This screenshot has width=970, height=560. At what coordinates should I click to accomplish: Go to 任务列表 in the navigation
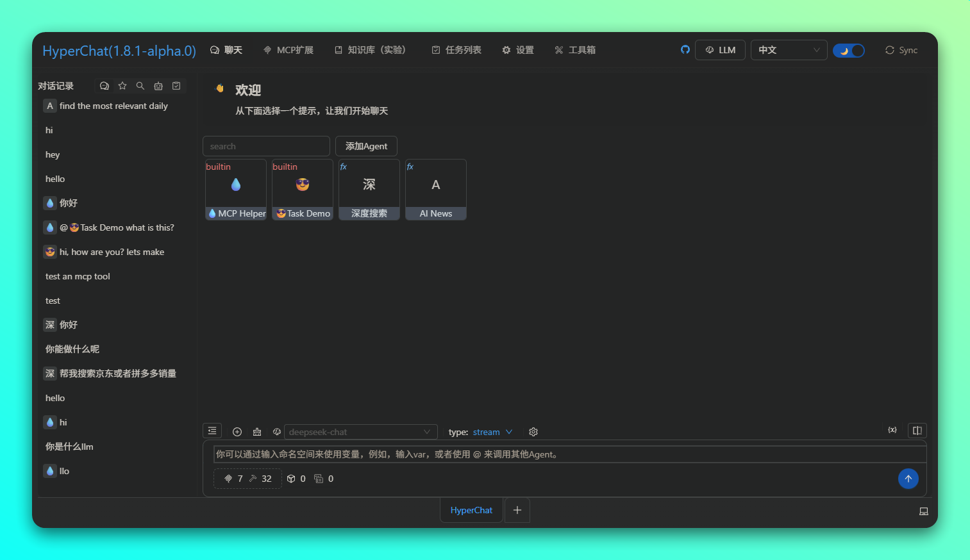point(456,50)
